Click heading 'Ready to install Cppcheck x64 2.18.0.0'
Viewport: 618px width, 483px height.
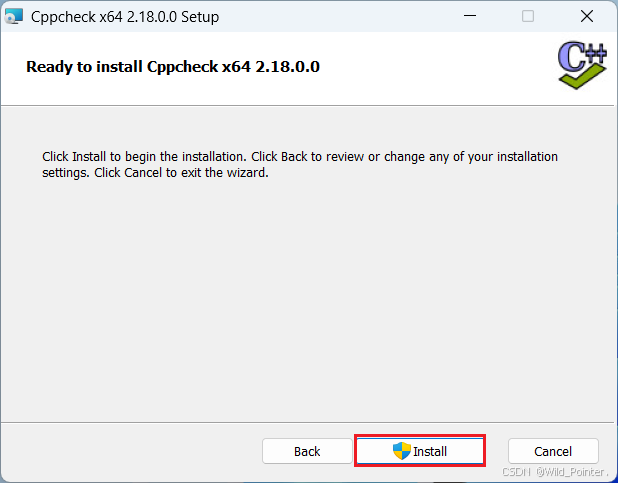(173, 67)
